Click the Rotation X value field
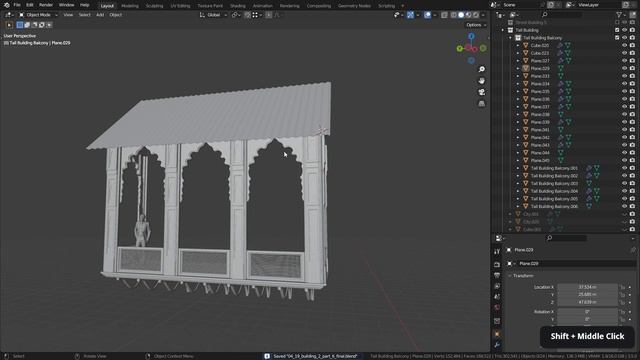 click(587, 311)
